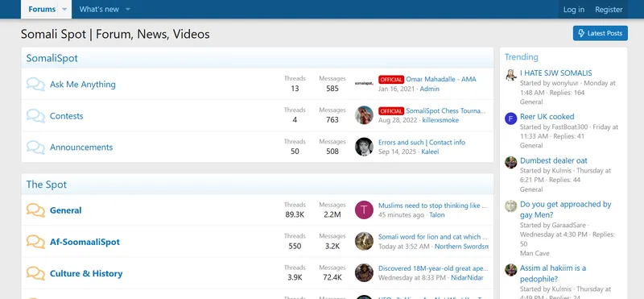The height and width of the screenshot is (299, 644).
Task: Open NidarNidar profile link
Action: (x=468, y=278)
